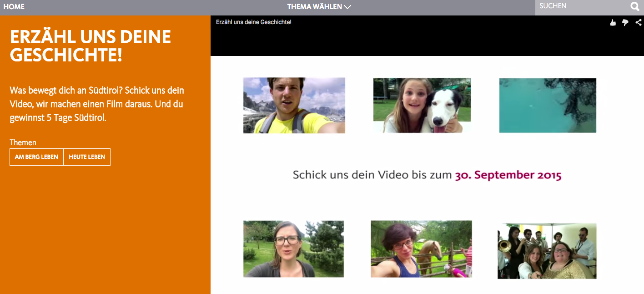
Task: Play the hiker selfie video thumbnail
Action: [x=293, y=105]
